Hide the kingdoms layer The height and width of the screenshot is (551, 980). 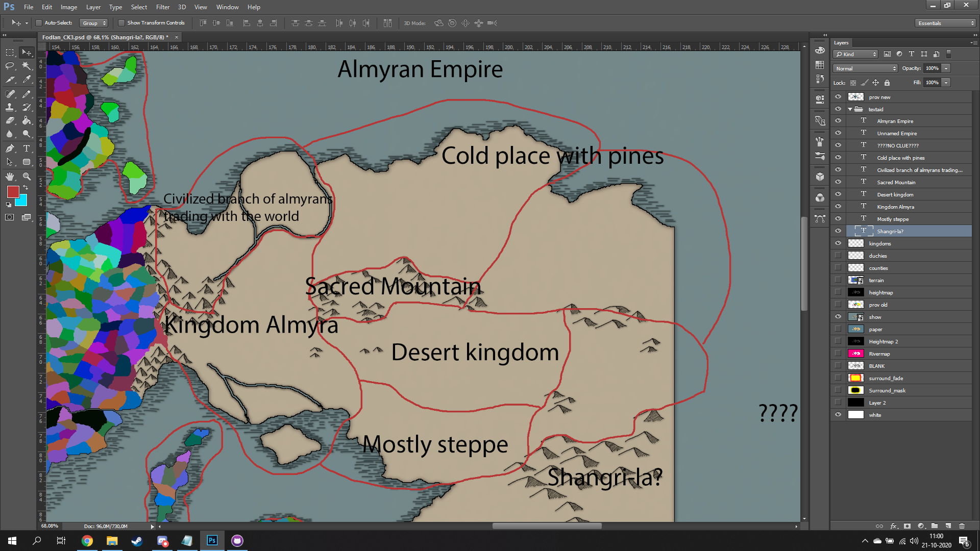(838, 243)
